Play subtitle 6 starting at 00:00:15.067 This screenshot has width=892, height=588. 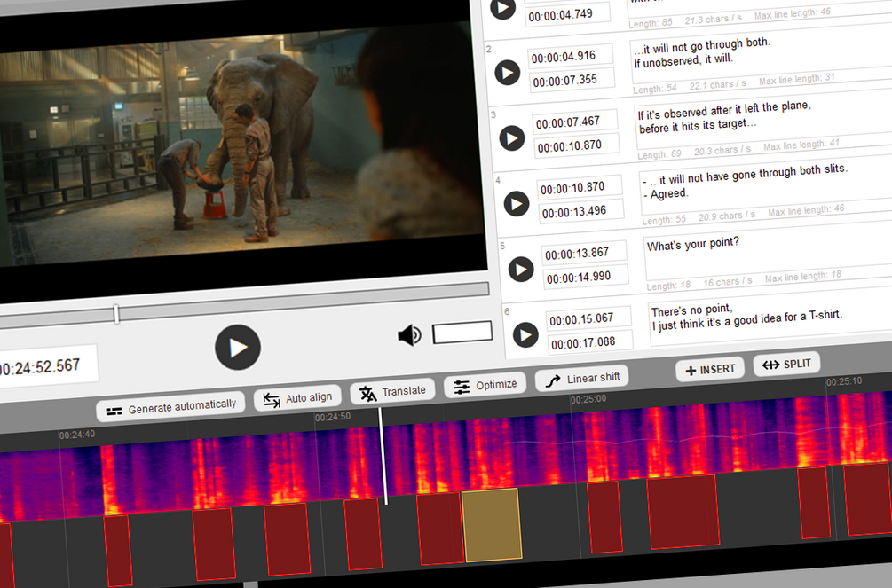coord(525,335)
